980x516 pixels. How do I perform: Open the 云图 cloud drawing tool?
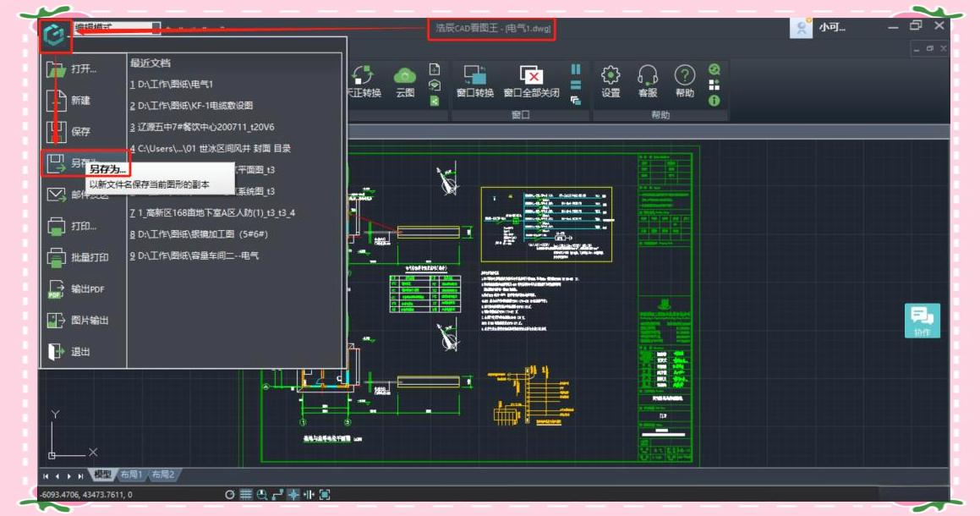(405, 79)
